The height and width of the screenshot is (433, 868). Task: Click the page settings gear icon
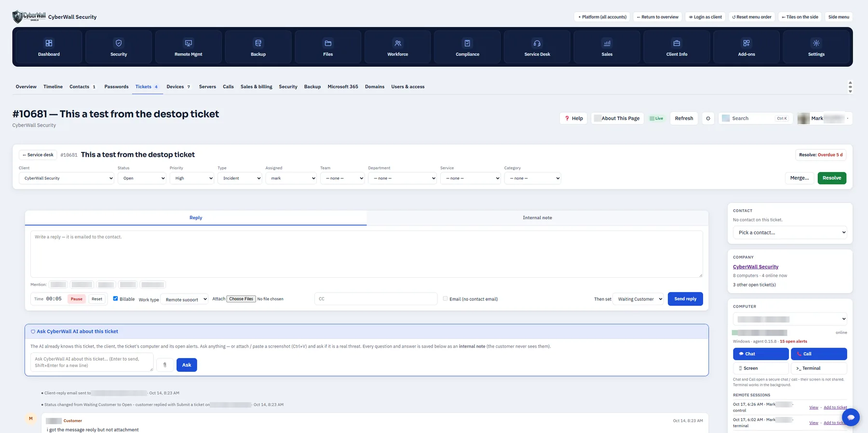[x=708, y=118]
